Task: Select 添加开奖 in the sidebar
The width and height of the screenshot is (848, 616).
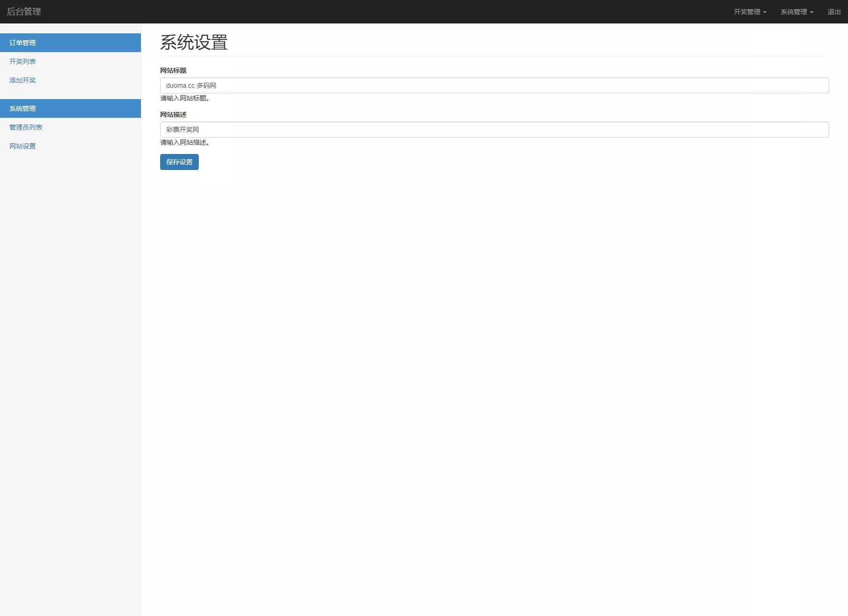Action: coord(23,80)
